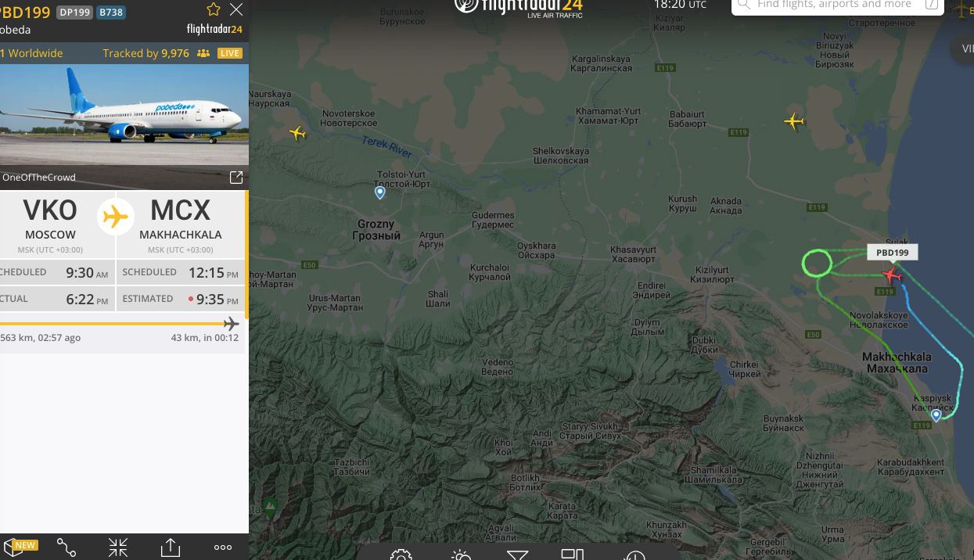The height and width of the screenshot is (560, 974).
Task: Click the Find flights search field
Action: point(834,5)
